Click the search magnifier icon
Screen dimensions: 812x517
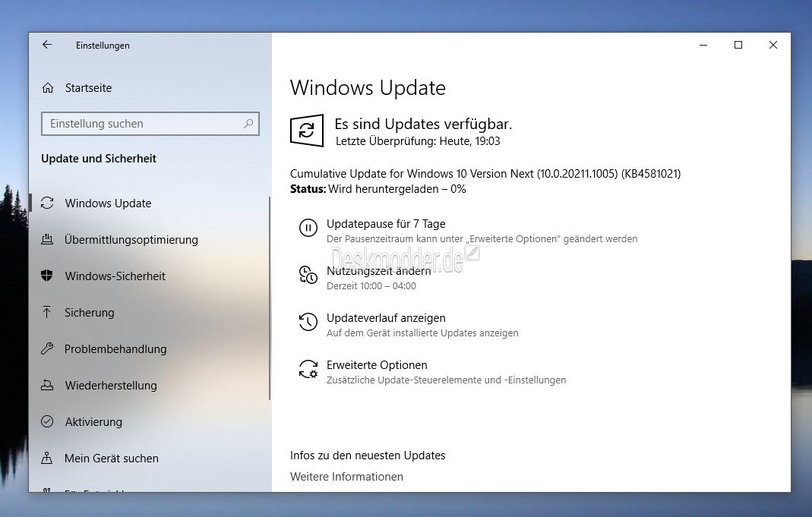click(x=248, y=124)
